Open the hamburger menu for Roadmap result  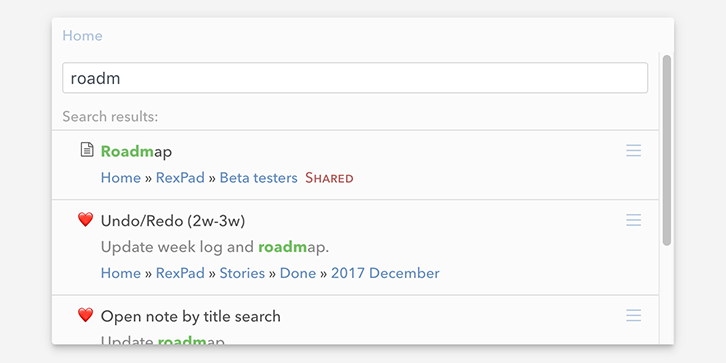point(633,150)
